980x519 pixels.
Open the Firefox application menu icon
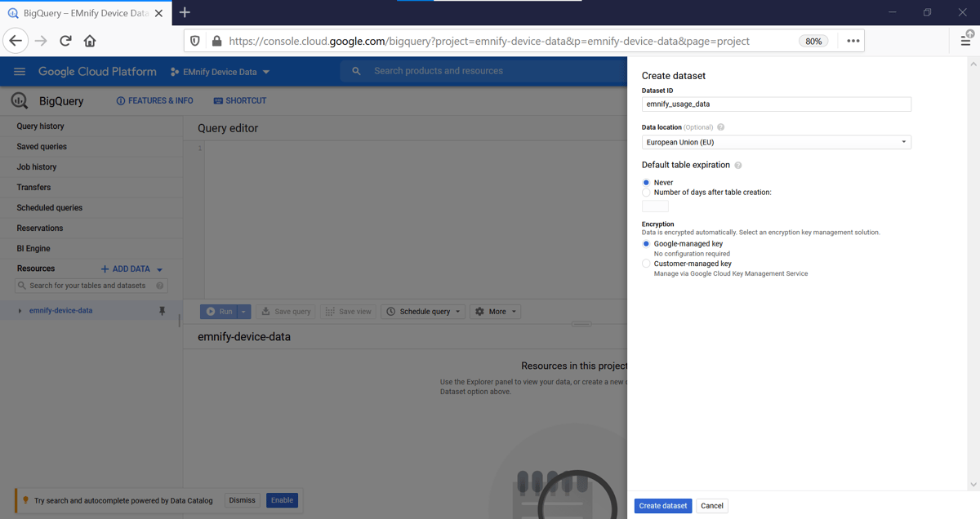[966, 40]
